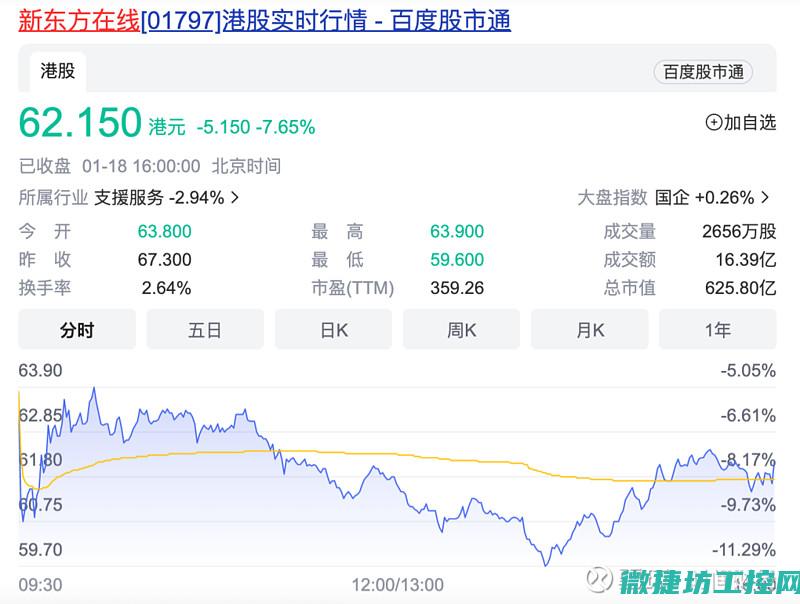Screen dimensions: 800x604
Task: Click the 市盈(TTM) label
Action: (x=353, y=288)
